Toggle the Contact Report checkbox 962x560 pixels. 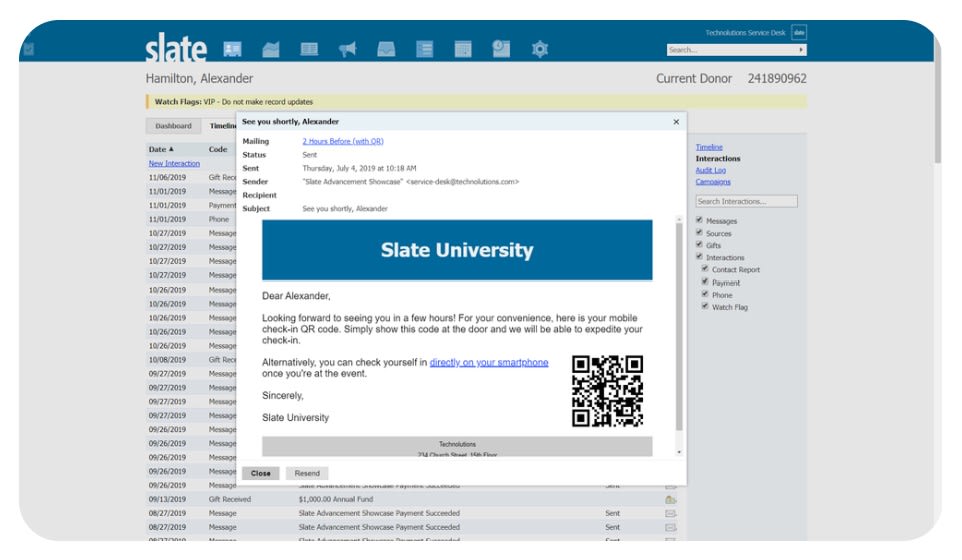(705, 269)
